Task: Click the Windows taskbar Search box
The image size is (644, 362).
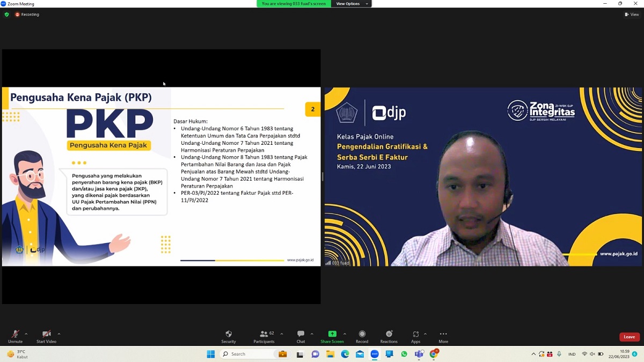Action: click(247, 354)
